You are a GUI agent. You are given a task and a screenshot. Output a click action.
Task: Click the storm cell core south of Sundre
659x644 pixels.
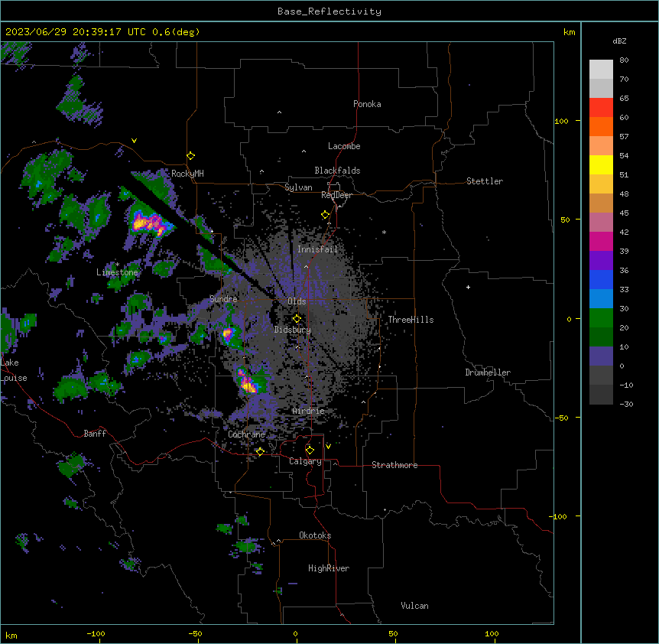pos(227,335)
